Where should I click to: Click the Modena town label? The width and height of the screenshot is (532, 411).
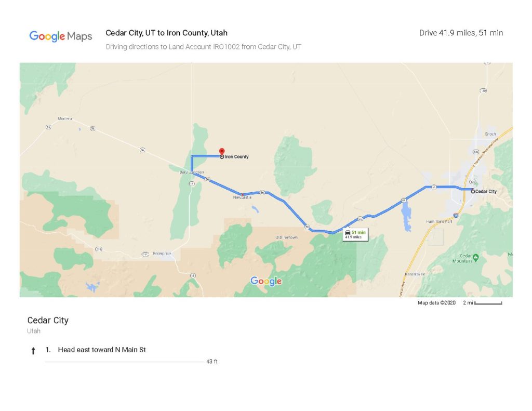(x=65, y=119)
